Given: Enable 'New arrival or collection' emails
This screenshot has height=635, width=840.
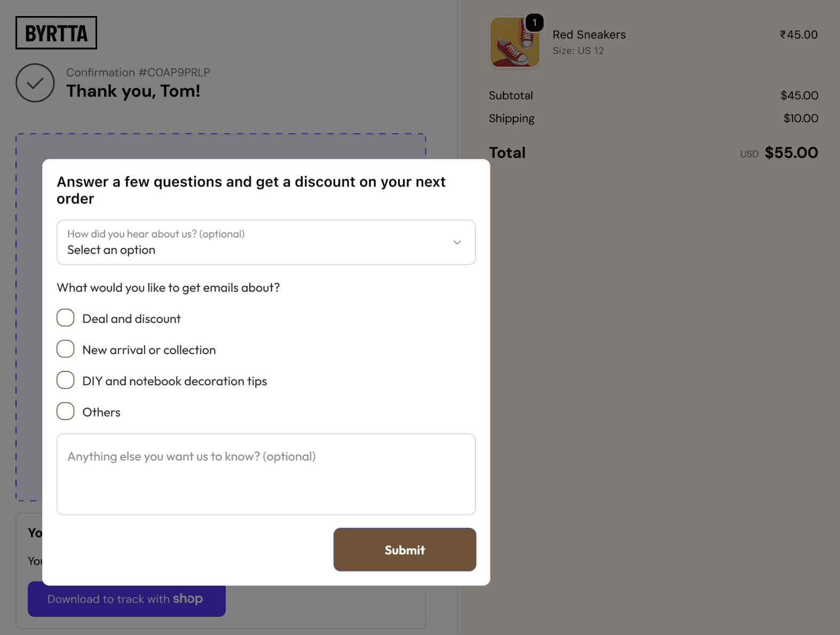Looking at the screenshot, I should tap(66, 350).
